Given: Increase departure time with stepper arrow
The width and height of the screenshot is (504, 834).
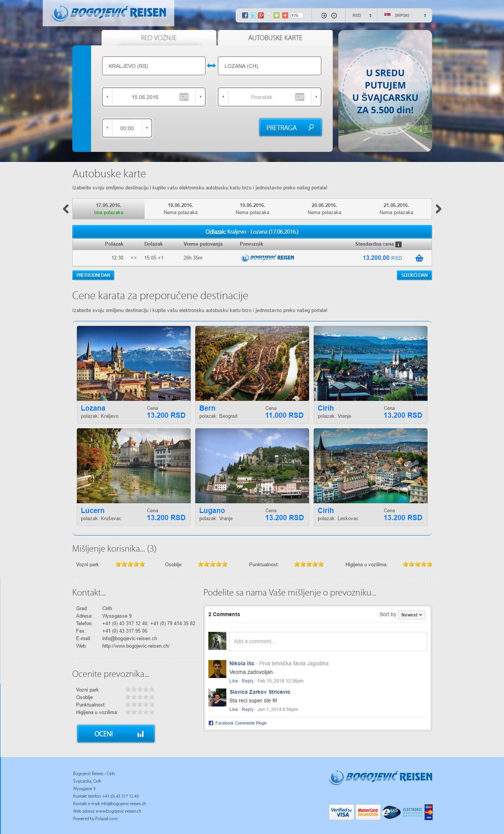Looking at the screenshot, I should (147, 128).
